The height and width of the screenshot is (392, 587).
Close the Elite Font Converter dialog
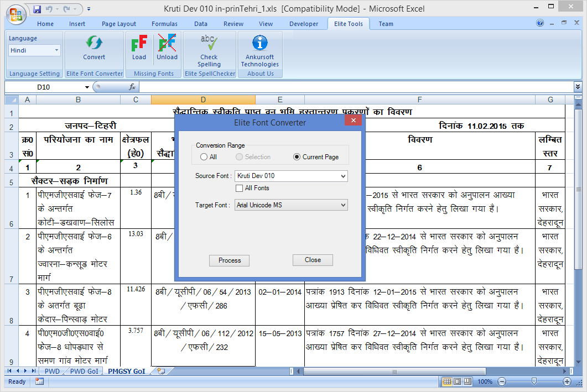coord(353,120)
